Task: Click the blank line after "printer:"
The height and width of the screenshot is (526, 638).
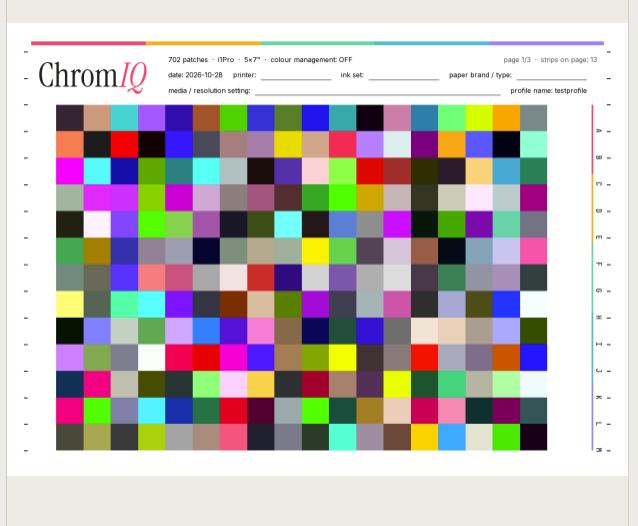Action: 296,80
